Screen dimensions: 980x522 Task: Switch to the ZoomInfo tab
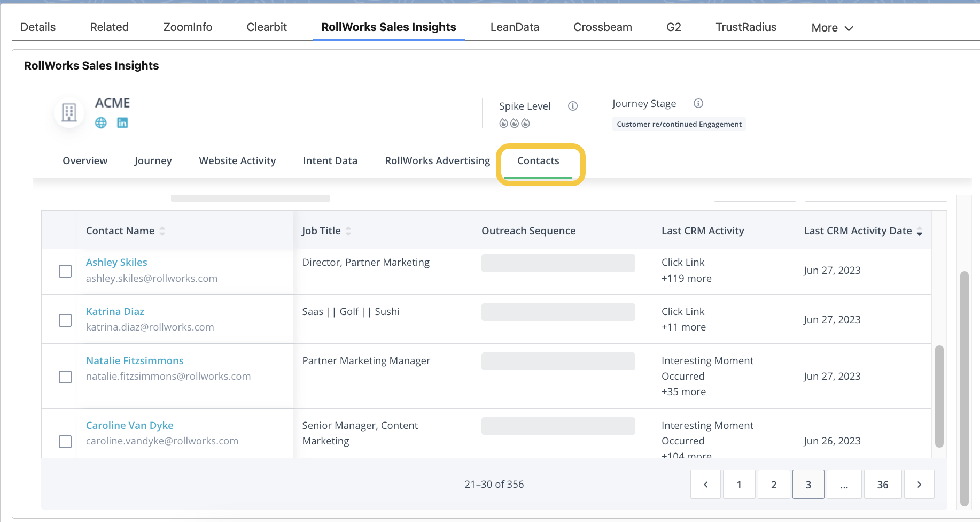click(x=188, y=27)
